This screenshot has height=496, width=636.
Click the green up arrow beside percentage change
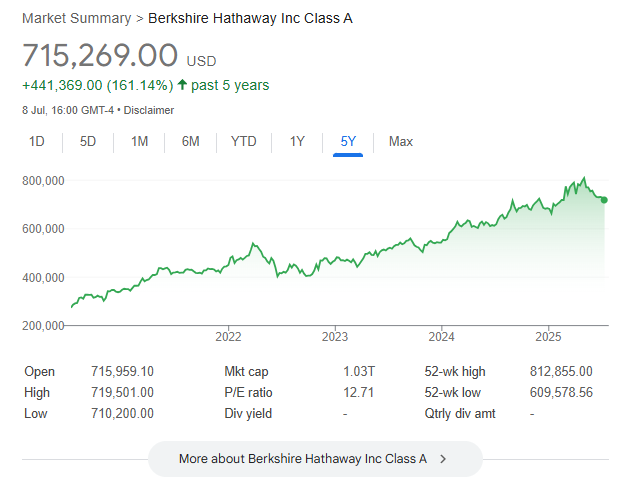pos(183,85)
